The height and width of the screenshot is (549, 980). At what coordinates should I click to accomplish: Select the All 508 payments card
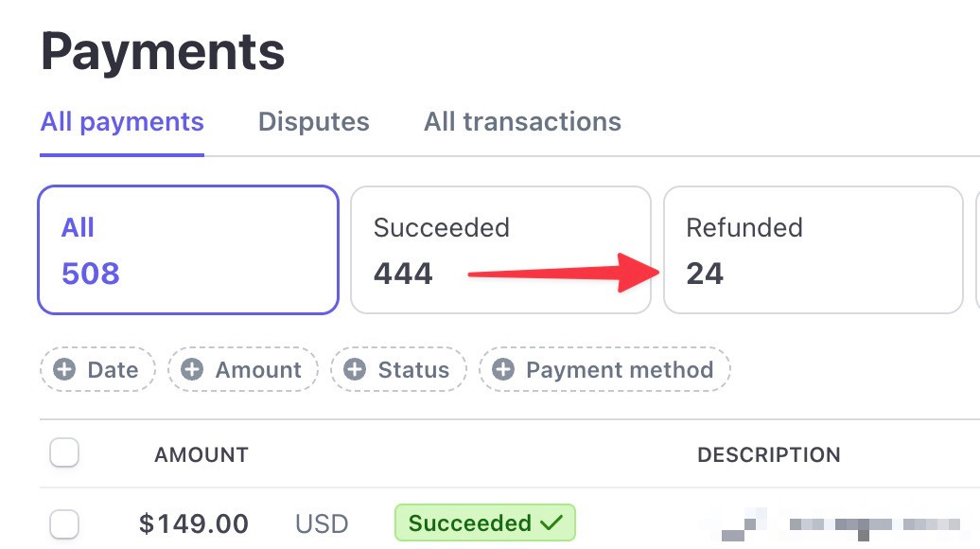[x=188, y=250]
